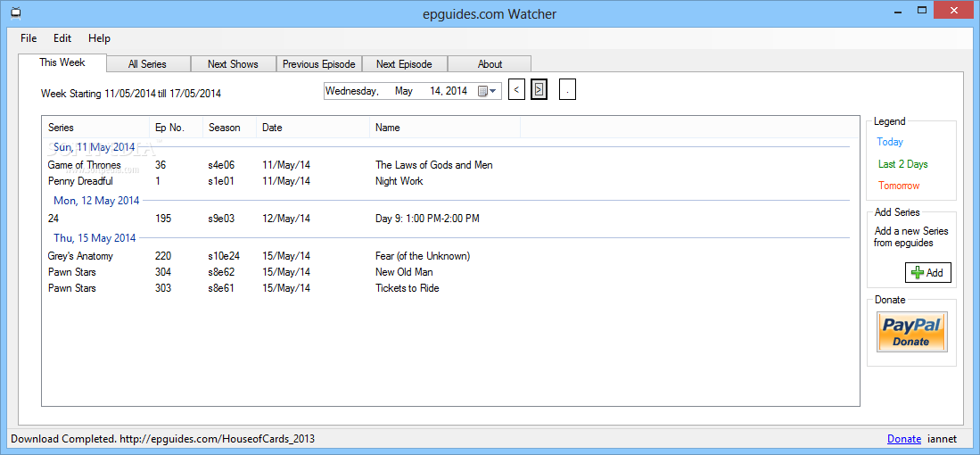
Task: Switch to the All Series tab
Action: pyautogui.click(x=147, y=63)
